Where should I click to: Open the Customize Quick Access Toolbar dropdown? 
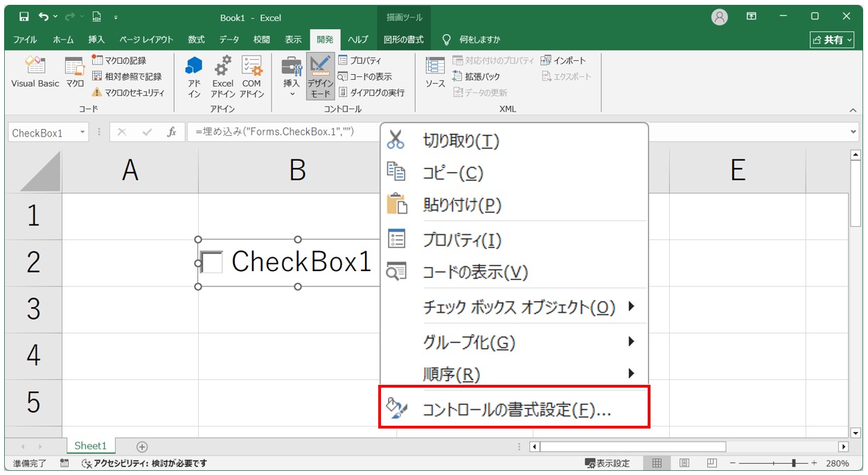click(x=116, y=17)
